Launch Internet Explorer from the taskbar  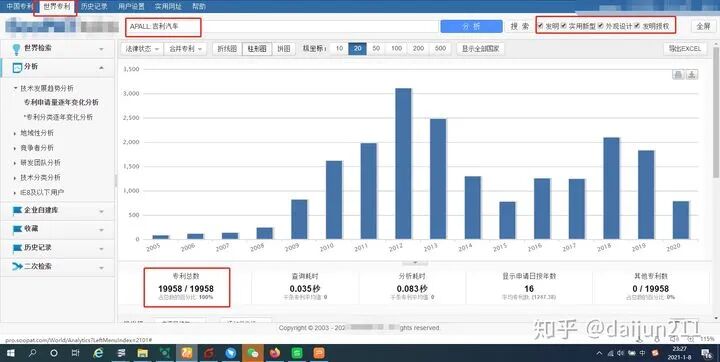(x=98, y=353)
